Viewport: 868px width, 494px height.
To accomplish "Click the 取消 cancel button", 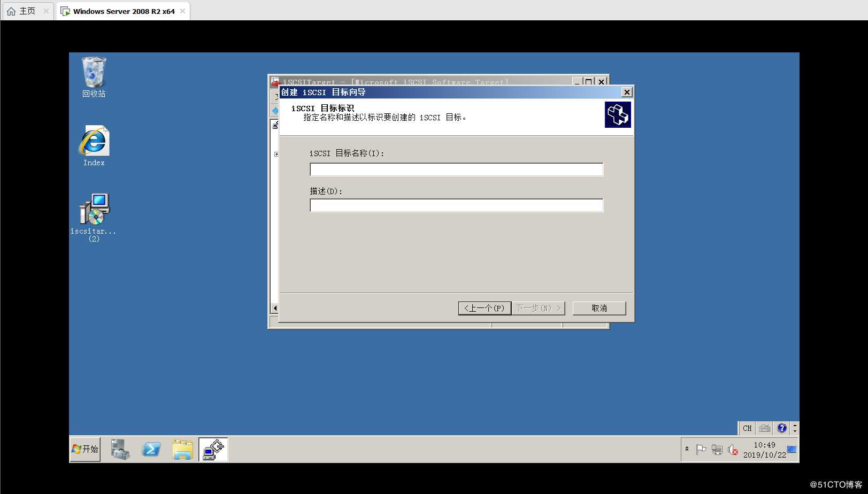I will (599, 308).
